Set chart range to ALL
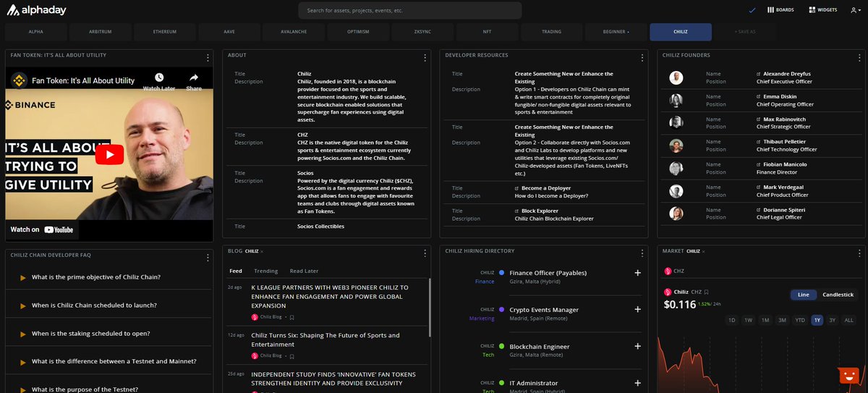 pyautogui.click(x=849, y=320)
